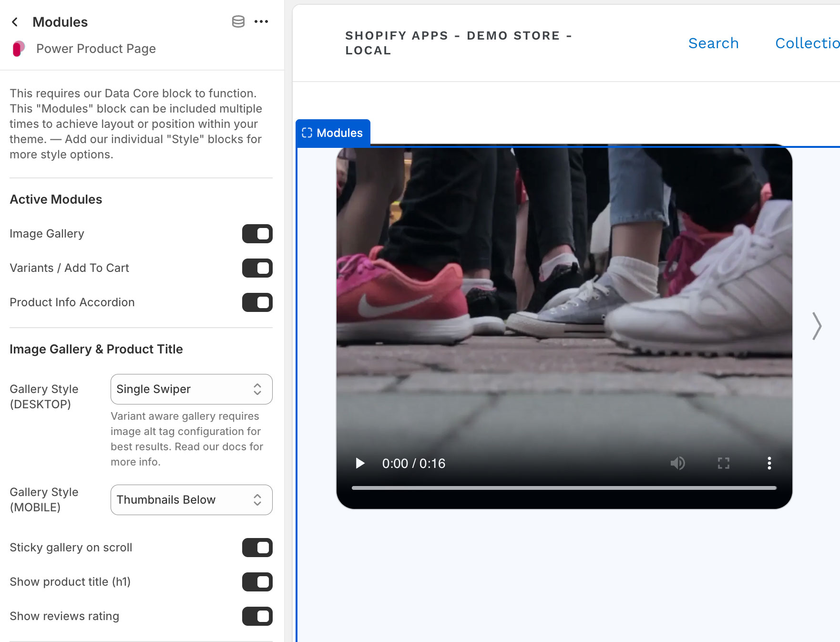This screenshot has height=642, width=840.
Task: Disable Show reviews rating
Action: pyautogui.click(x=257, y=616)
